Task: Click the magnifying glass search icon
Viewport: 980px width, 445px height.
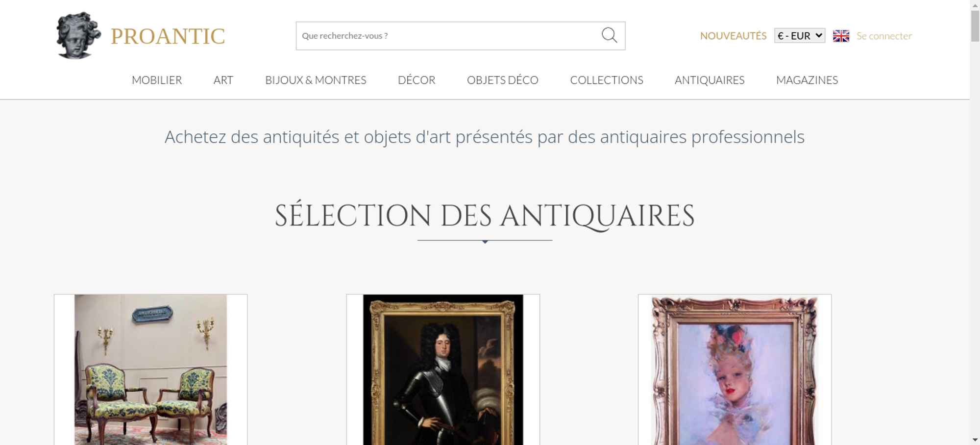Action: coord(609,35)
